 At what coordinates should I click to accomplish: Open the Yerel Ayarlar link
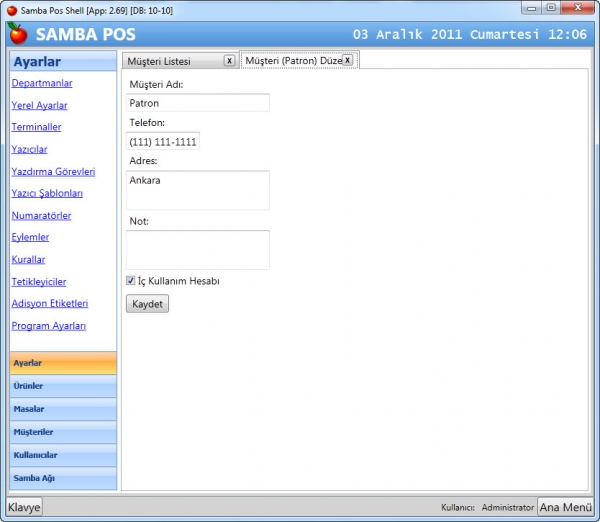click(x=39, y=105)
